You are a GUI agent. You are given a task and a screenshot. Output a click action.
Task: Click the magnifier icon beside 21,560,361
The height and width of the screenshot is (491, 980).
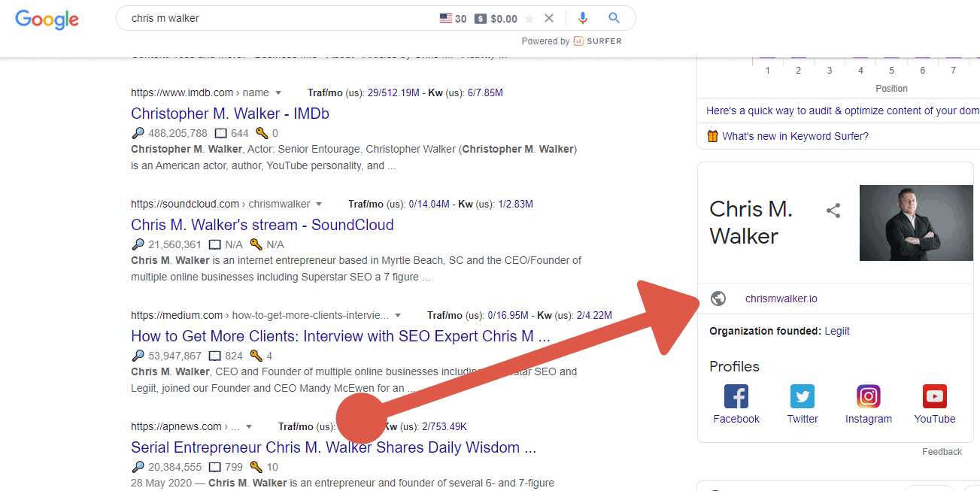click(138, 244)
